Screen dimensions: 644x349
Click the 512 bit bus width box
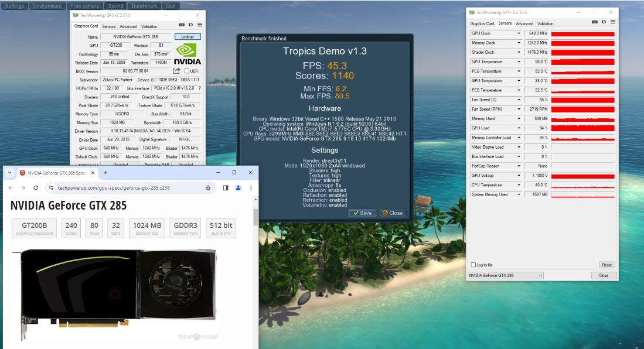pyautogui.click(x=221, y=228)
